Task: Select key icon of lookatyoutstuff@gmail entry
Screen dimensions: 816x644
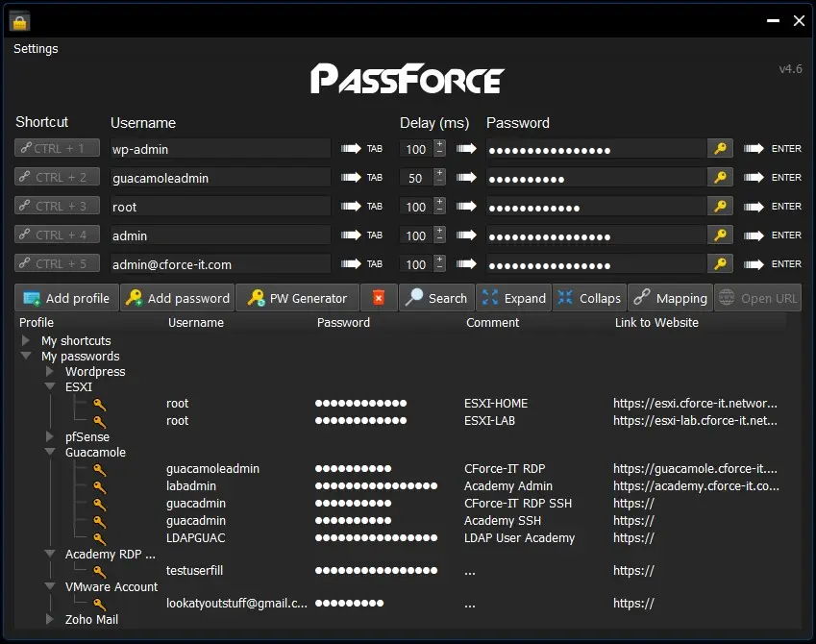Action: [x=99, y=605]
